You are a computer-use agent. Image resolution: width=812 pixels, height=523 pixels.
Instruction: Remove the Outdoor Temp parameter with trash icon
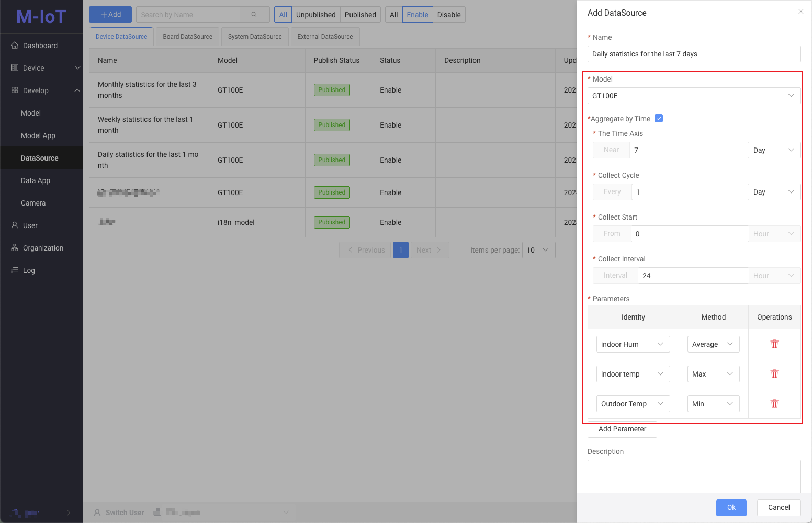click(774, 404)
